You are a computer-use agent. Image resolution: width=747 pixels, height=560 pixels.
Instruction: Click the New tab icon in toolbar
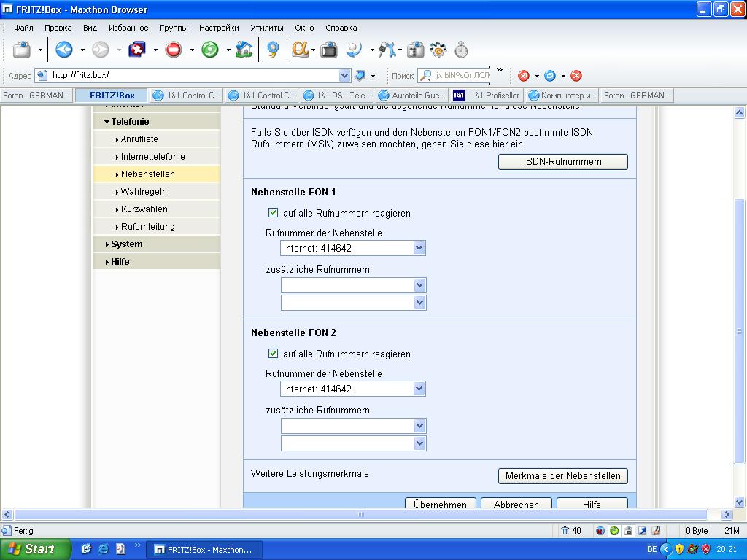click(x=22, y=50)
